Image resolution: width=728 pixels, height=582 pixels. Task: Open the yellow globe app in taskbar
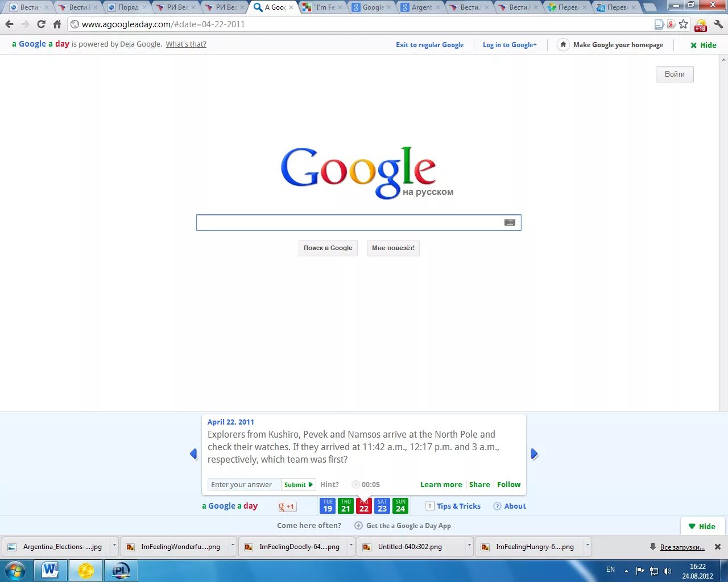coord(86,570)
